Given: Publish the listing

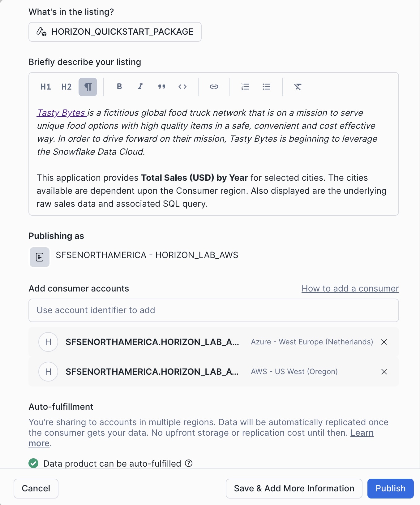Looking at the screenshot, I should [x=390, y=488].
